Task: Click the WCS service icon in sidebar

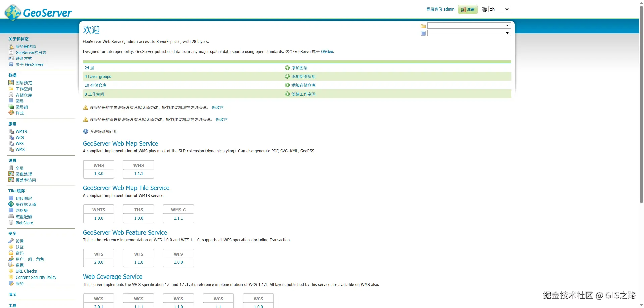Action: pyautogui.click(x=11, y=137)
